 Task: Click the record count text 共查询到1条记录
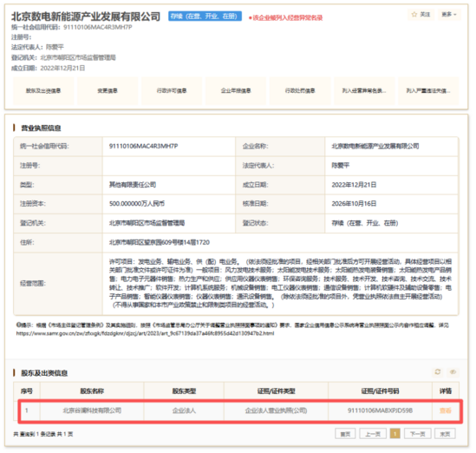43,434
